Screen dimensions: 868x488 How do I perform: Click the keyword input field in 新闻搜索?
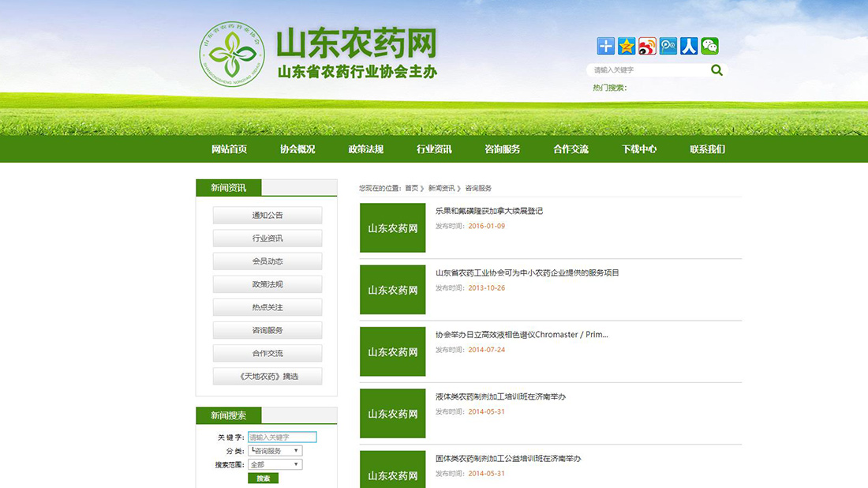coord(284,436)
